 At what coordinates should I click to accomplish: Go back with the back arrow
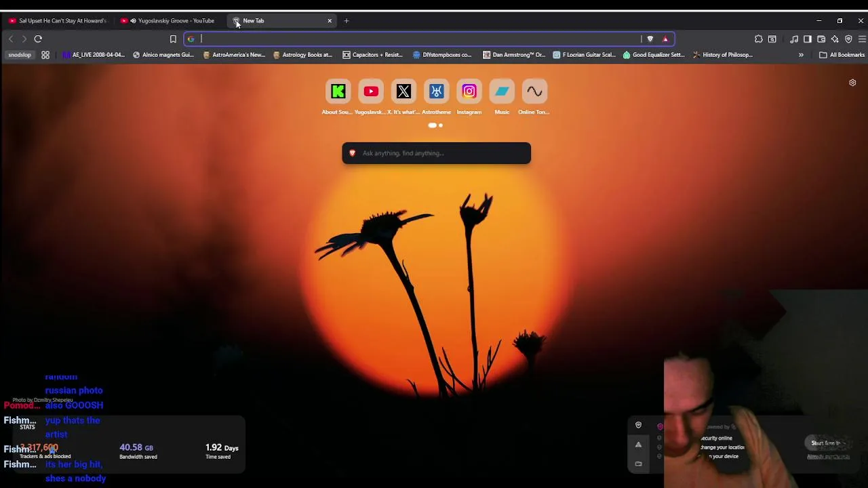(11, 39)
